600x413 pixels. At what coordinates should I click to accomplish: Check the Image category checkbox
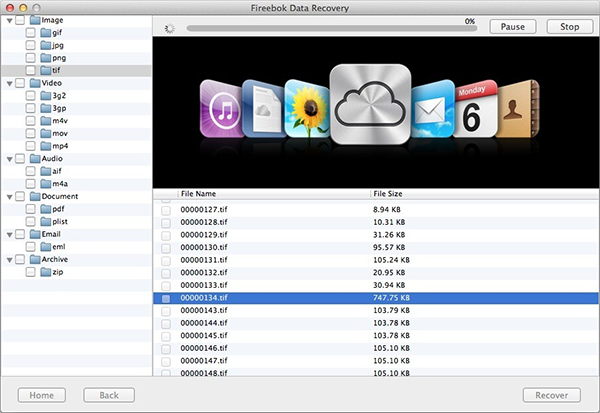pos(20,20)
